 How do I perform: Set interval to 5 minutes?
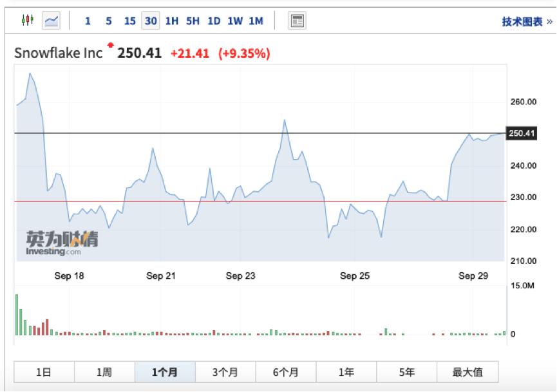click(x=109, y=21)
